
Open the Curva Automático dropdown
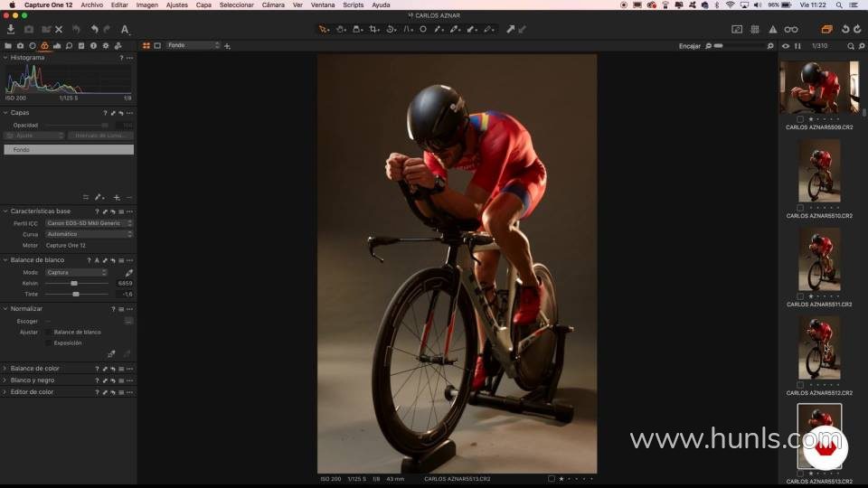pyautogui.click(x=90, y=234)
